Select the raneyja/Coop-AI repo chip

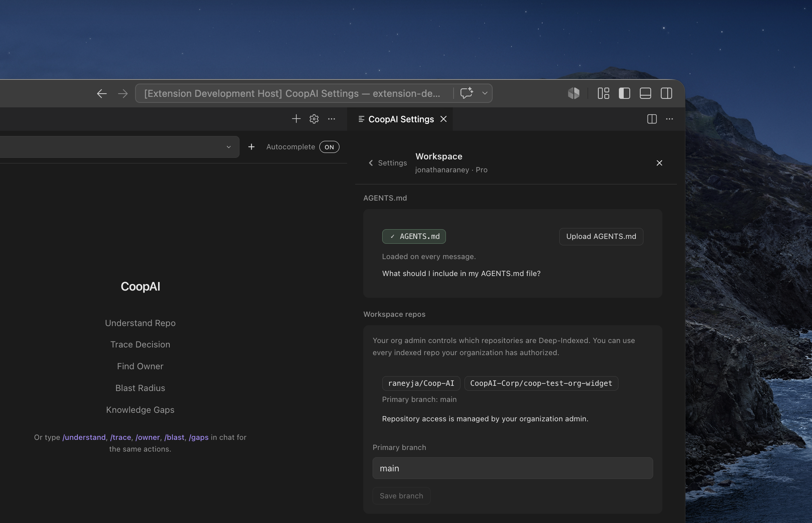[x=421, y=383]
